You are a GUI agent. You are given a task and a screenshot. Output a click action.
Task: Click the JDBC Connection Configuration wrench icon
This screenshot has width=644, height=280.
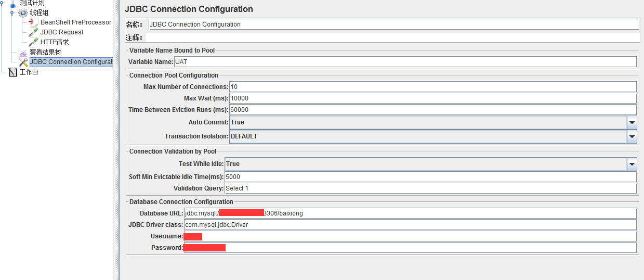pyautogui.click(x=23, y=62)
